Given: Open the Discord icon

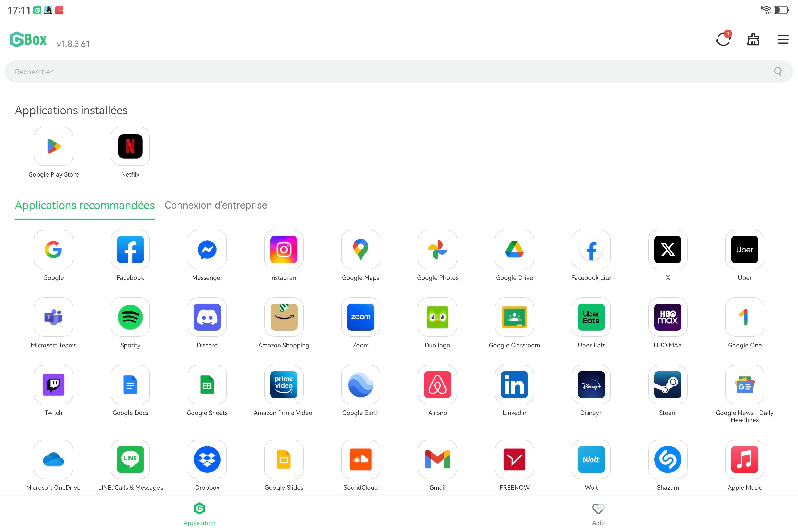Looking at the screenshot, I should click(x=207, y=317).
